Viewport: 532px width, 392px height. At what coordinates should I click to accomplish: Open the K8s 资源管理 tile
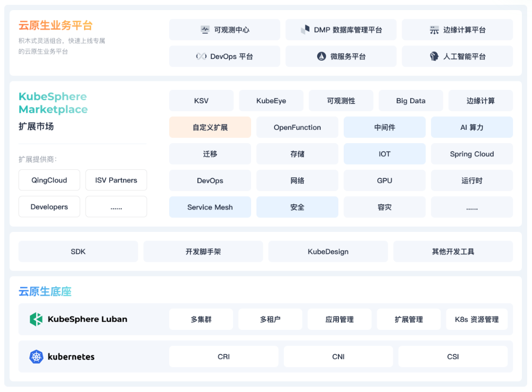[477, 319]
